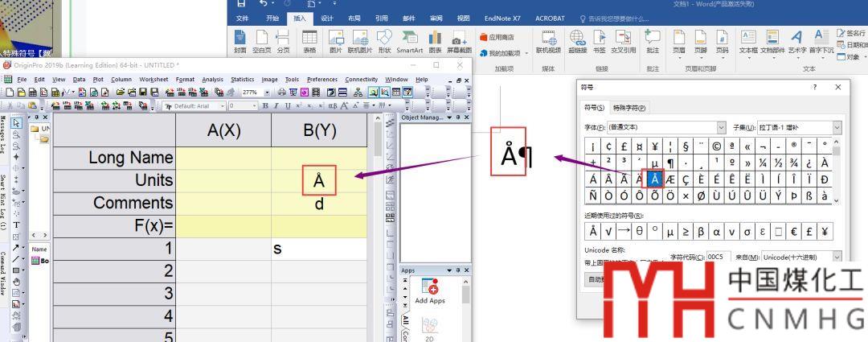This screenshot has height=342, width=868.
Task: Open the 字体 font dropdown in symbol dialog
Action: [721, 127]
